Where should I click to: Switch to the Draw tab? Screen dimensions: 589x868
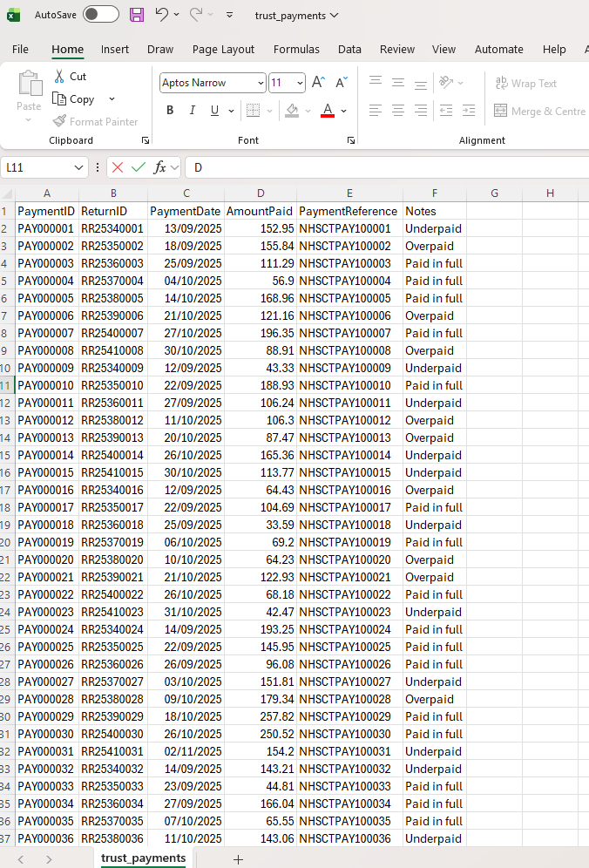tap(160, 50)
